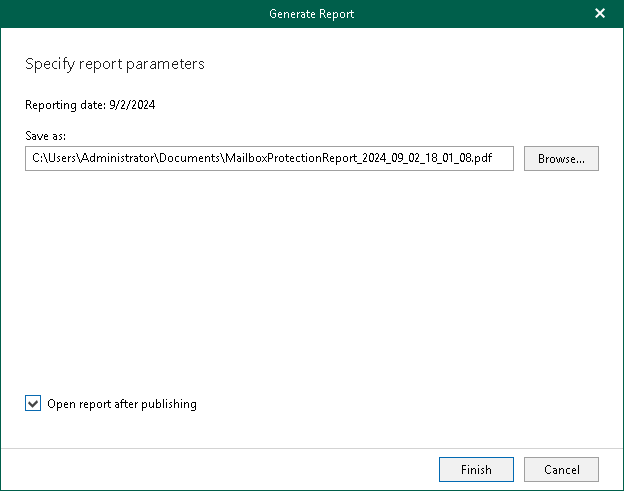Click 'MailboxProtectionReport' in the file name
This screenshot has width=624, height=491.
(291, 158)
